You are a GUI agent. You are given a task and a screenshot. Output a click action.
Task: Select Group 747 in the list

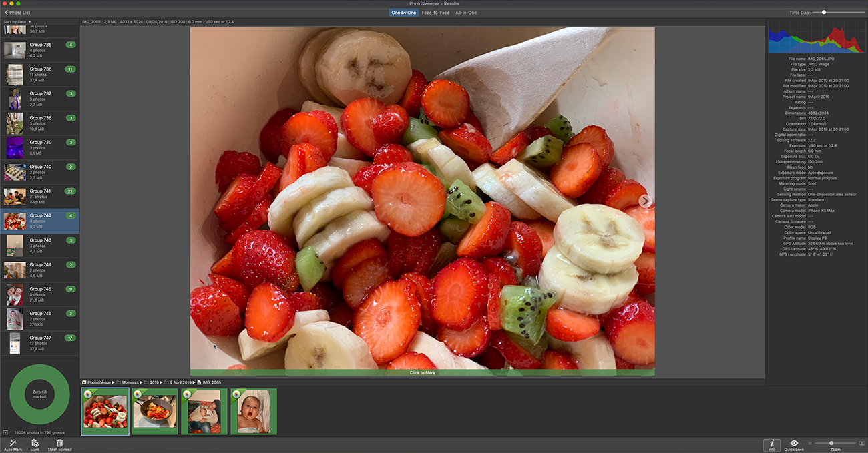[39, 343]
